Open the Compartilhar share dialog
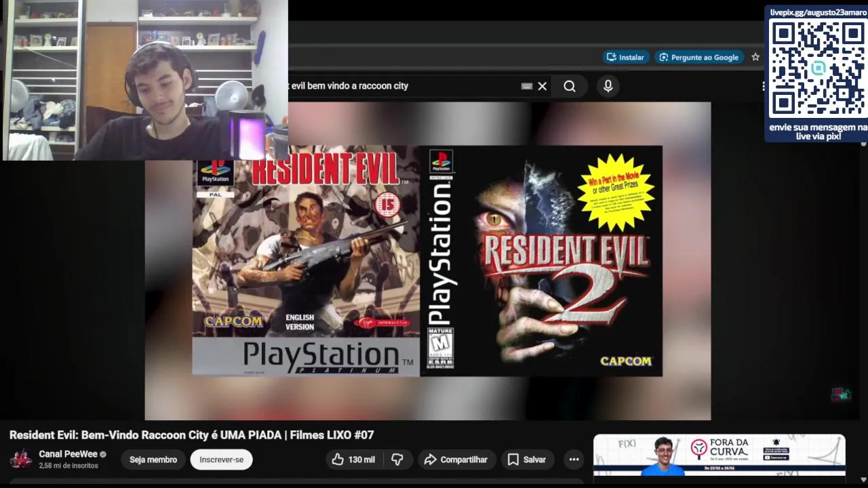 (456, 460)
